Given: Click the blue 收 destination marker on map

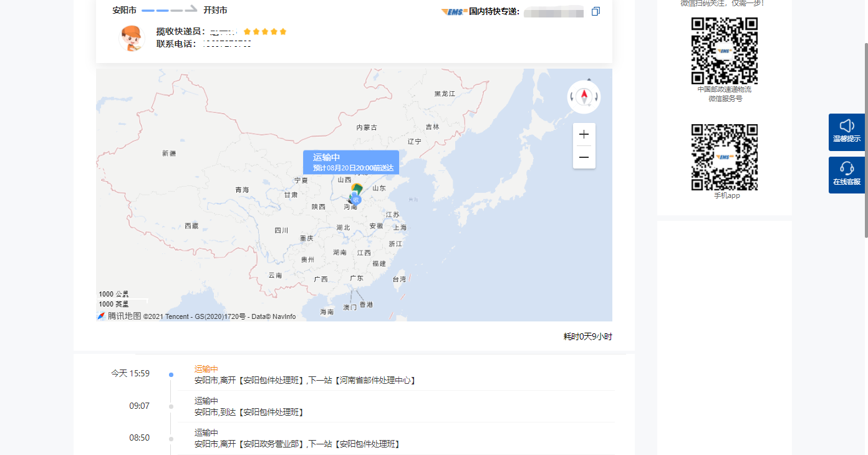Looking at the screenshot, I should [355, 198].
